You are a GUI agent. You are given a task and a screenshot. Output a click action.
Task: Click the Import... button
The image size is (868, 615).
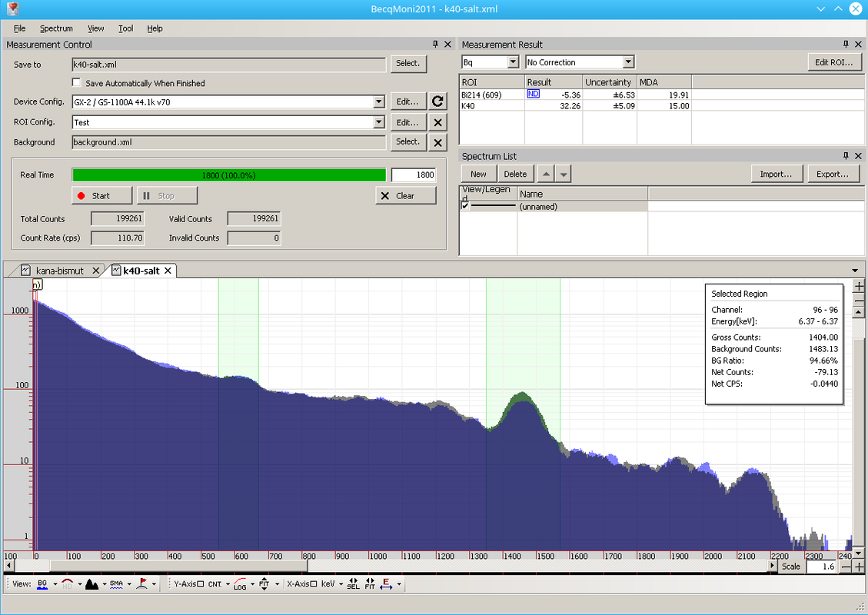(776, 174)
